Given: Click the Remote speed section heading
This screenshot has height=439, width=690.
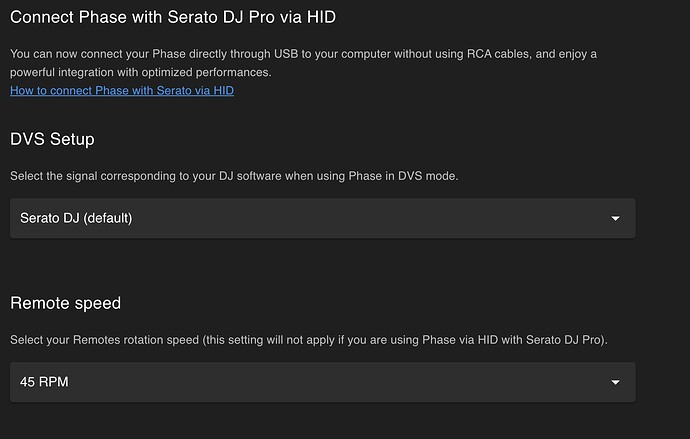Looking at the screenshot, I should 66,303.
